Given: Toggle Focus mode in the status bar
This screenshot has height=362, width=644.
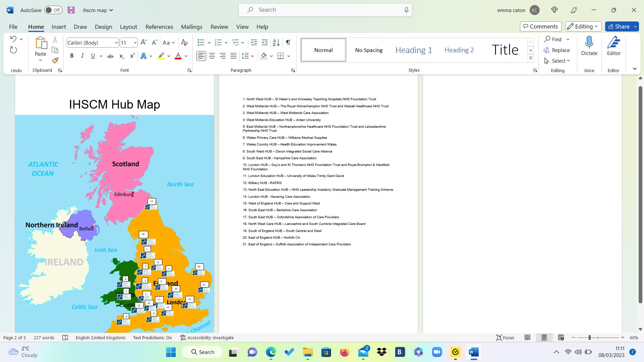Looking at the screenshot, I should [505, 338].
